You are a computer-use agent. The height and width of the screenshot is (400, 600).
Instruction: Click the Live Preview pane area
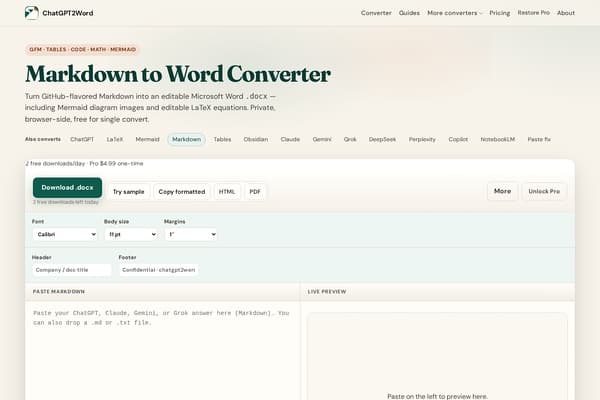pyautogui.click(x=437, y=356)
